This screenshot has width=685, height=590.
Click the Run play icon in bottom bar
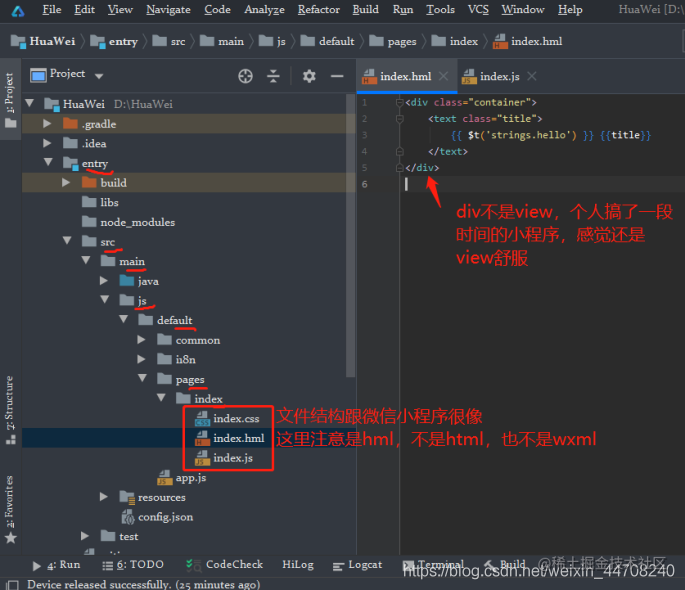pyautogui.click(x=37, y=566)
